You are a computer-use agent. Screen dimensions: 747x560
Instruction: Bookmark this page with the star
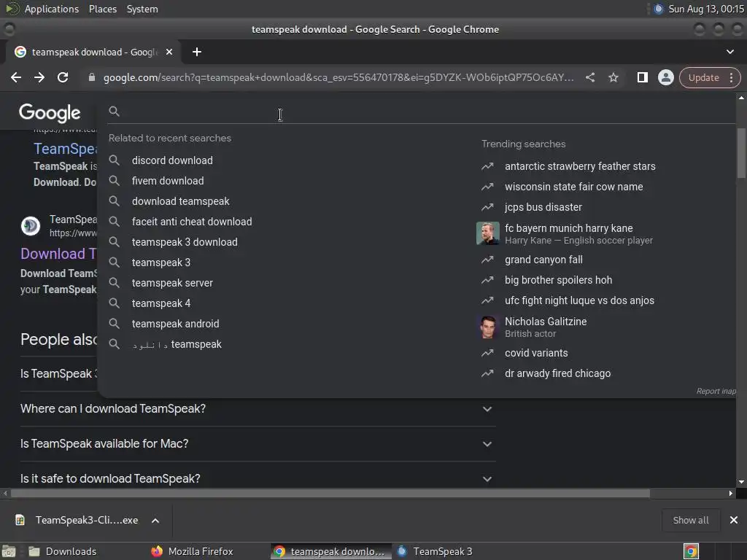(x=613, y=77)
